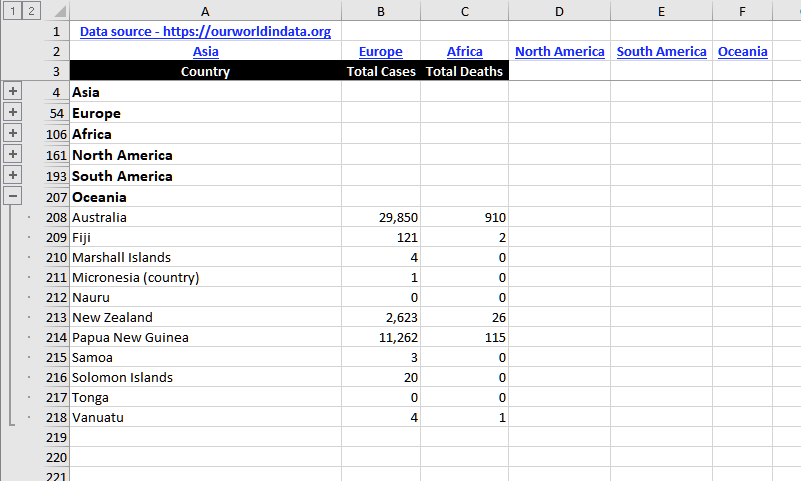Select the Papua New Guinea cell
The image size is (801, 481).
[x=205, y=338]
